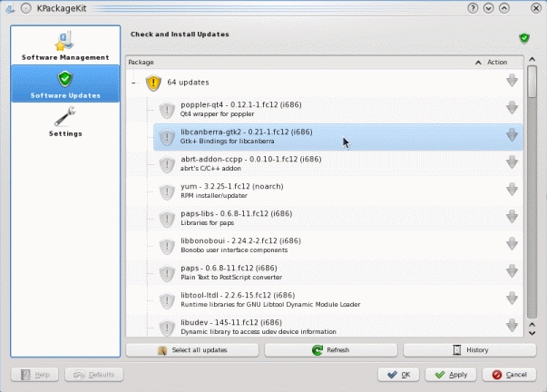Screen dimensions: 547x392
Task: Click the "64 updates" label
Action: click(188, 83)
